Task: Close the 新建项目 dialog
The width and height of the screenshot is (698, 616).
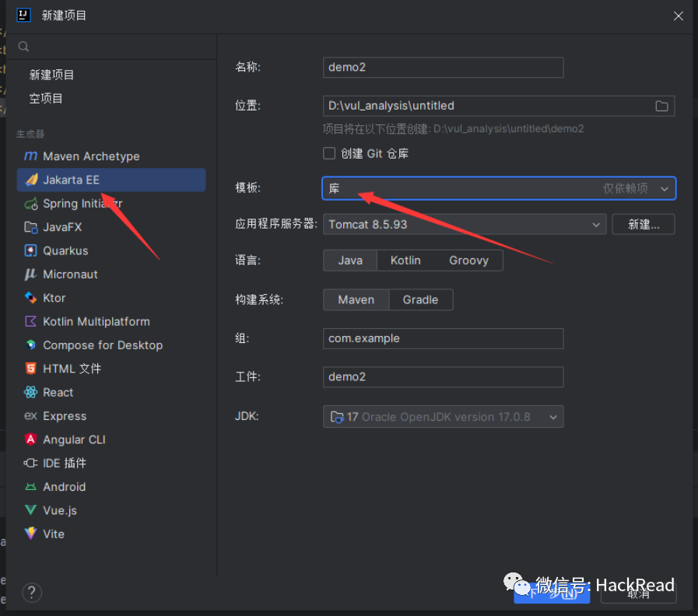Action: point(678,16)
